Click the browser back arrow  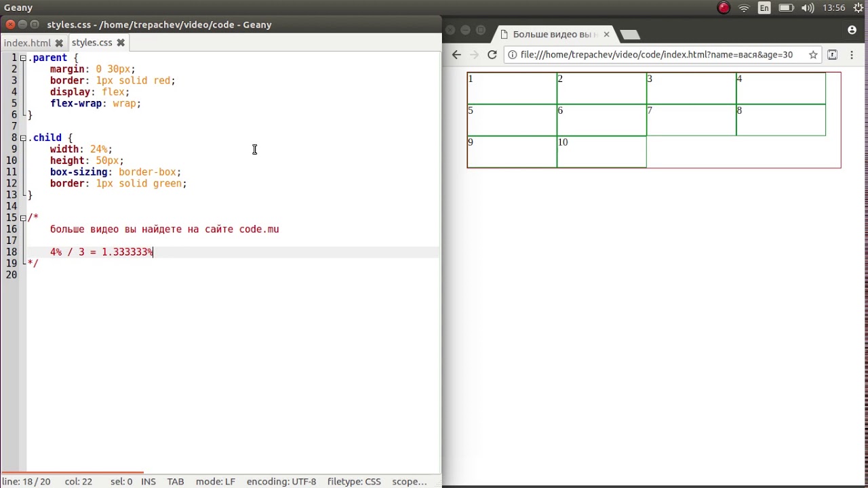pos(456,55)
